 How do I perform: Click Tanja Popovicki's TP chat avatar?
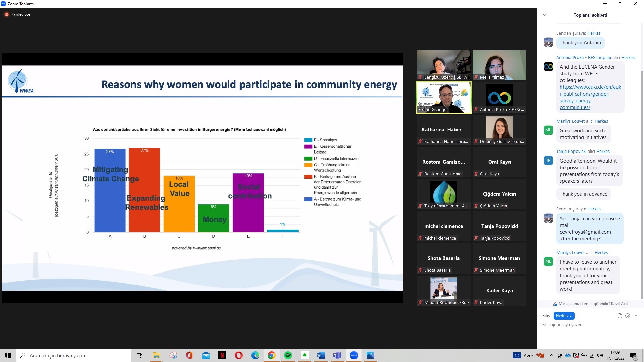click(x=548, y=160)
